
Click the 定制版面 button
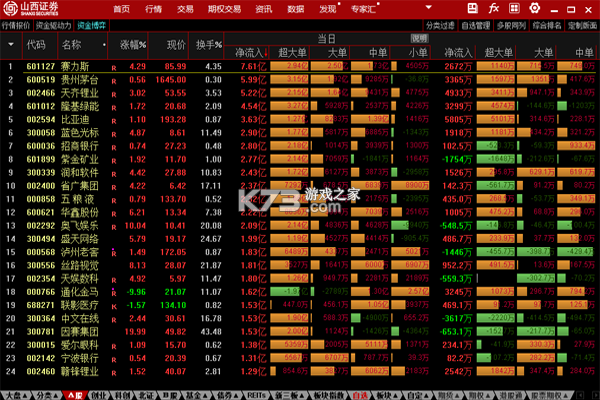tap(582, 26)
